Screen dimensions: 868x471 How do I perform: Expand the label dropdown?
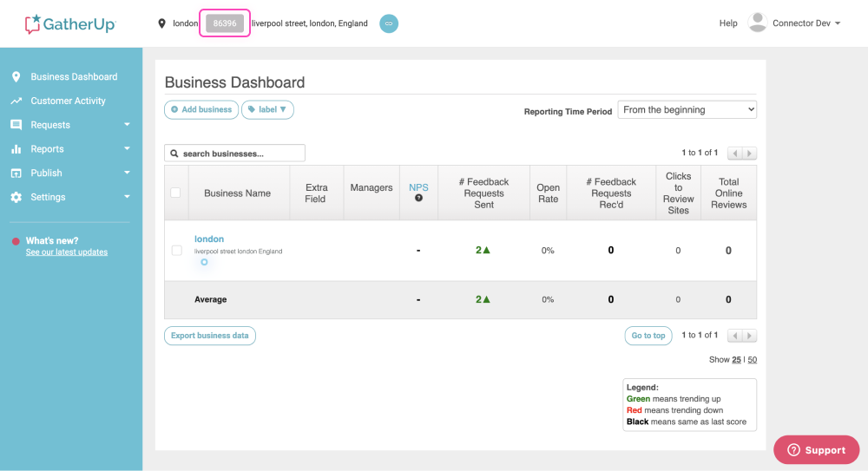click(268, 109)
